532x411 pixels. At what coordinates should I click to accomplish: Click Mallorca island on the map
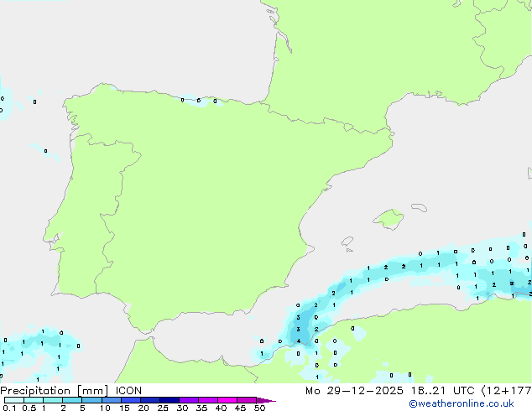pyautogui.click(x=389, y=219)
